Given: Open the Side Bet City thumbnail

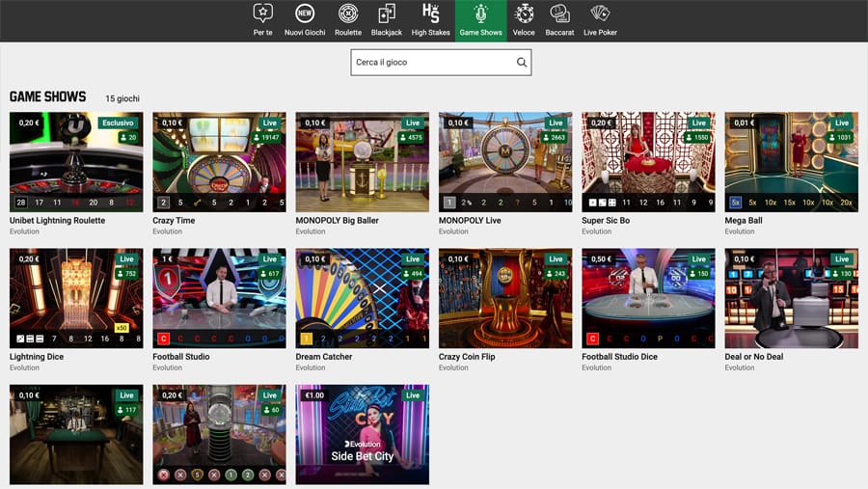Looking at the screenshot, I should (x=362, y=435).
